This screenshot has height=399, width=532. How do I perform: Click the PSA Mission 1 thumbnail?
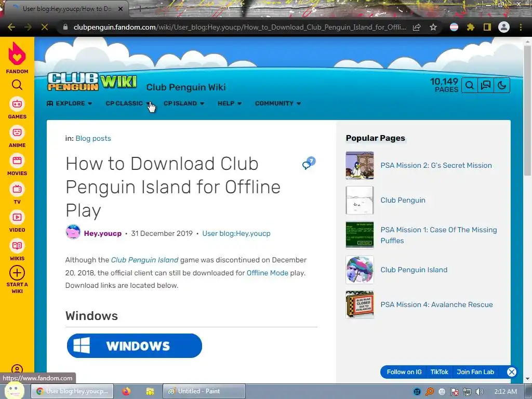[x=360, y=235]
